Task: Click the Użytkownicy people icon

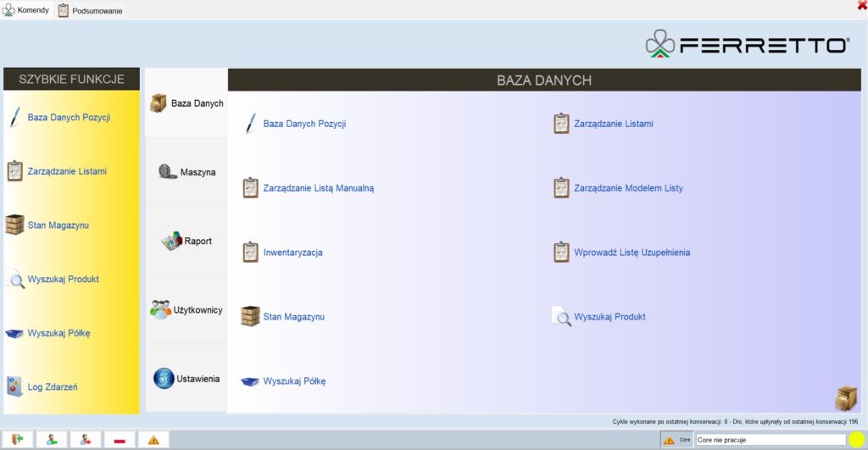Action: [160, 309]
